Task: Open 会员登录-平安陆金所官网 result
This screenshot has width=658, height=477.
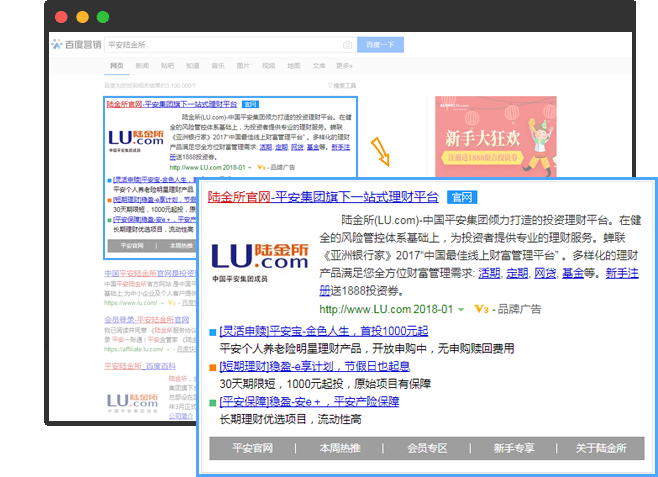Action: point(146,319)
